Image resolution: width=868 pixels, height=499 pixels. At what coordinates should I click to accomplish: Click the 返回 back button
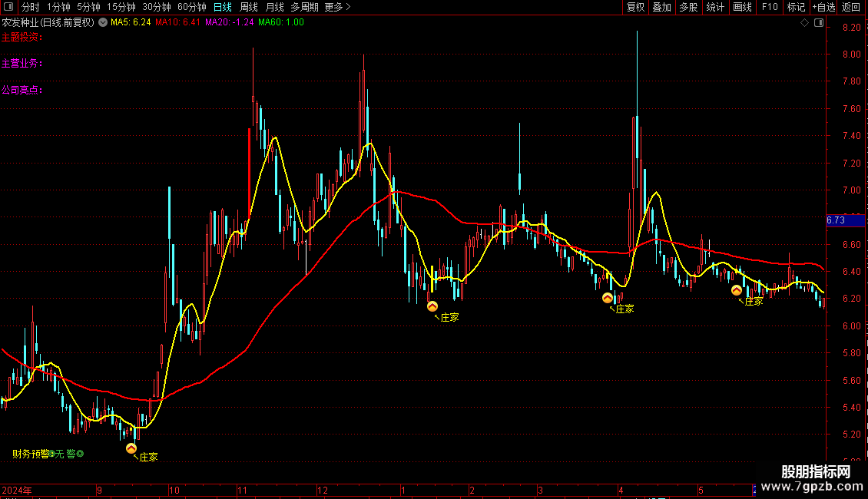point(851,7)
